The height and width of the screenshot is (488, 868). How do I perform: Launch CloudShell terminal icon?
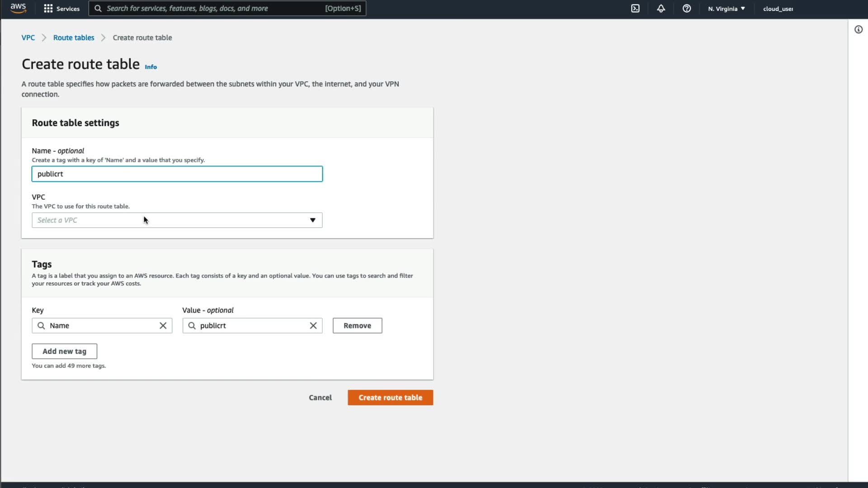[635, 9]
